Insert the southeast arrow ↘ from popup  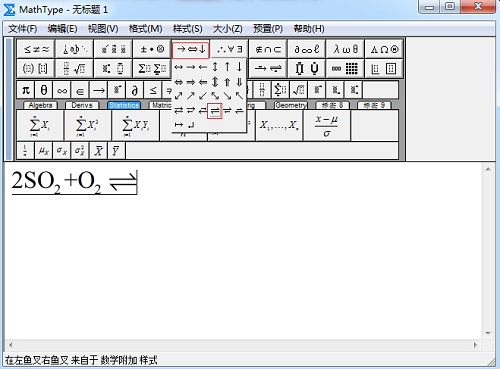click(227, 96)
